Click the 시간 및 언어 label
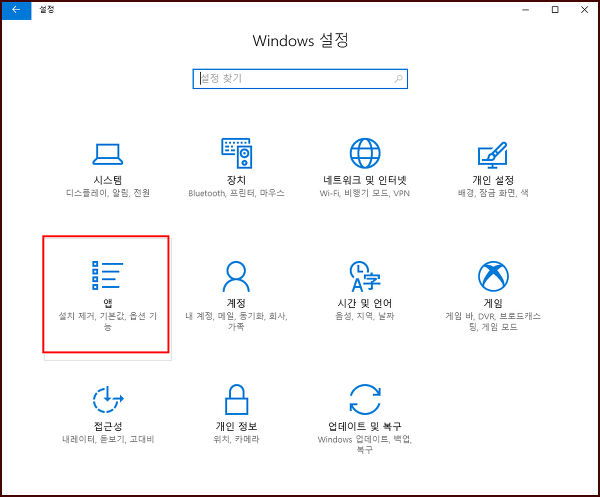Screen dimensions: 600x497 click(365, 303)
